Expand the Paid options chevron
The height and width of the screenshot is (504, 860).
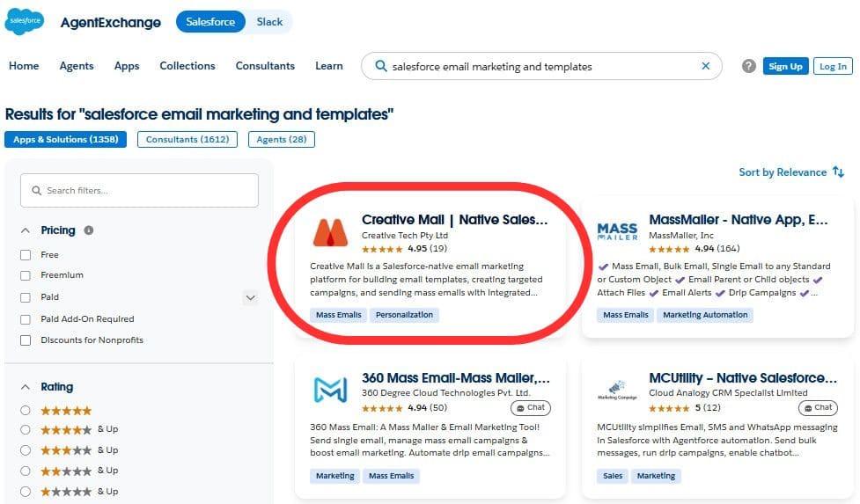coord(251,297)
